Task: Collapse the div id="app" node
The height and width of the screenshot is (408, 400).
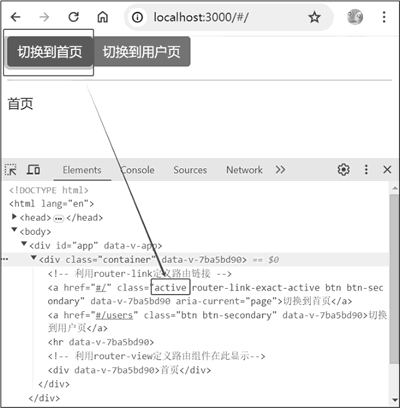Action: click(x=24, y=244)
